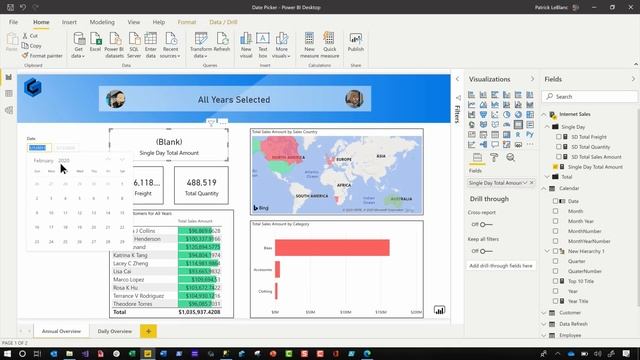
Task: Expand the Customer table
Action: click(x=544, y=313)
